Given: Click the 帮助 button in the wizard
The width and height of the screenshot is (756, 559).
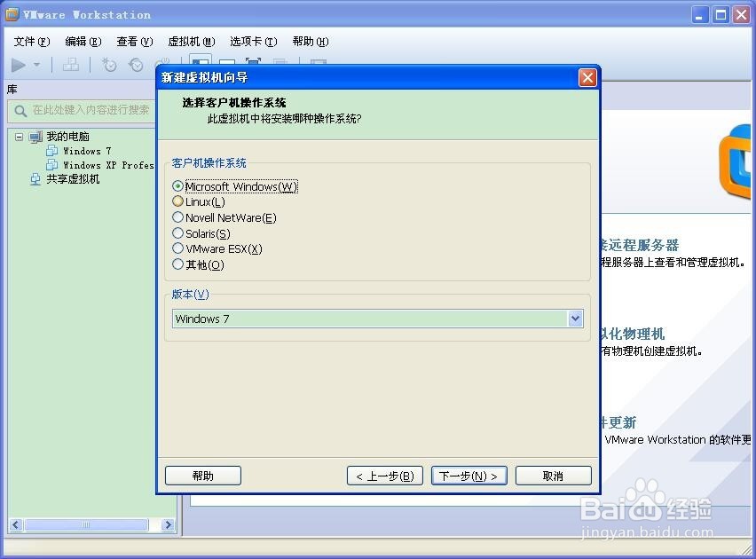Looking at the screenshot, I should (x=203, y=476).
